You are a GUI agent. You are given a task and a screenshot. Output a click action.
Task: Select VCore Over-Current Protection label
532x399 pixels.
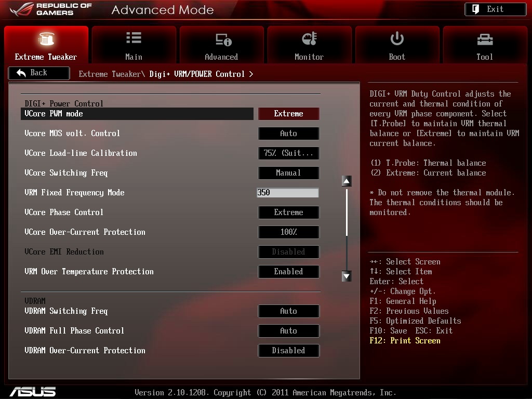[x=85, y=232]
